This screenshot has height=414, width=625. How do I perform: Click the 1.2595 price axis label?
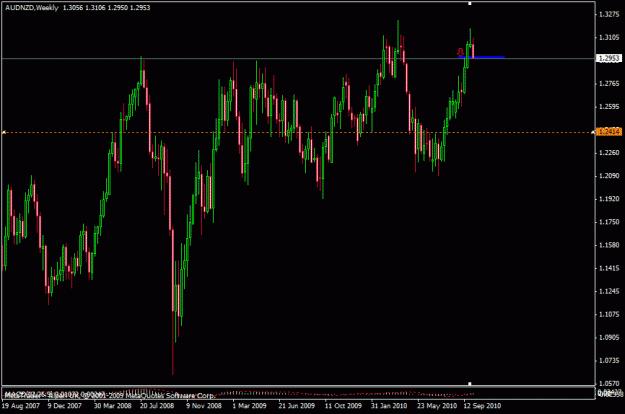pyautogui.click(x=609, y=107)
